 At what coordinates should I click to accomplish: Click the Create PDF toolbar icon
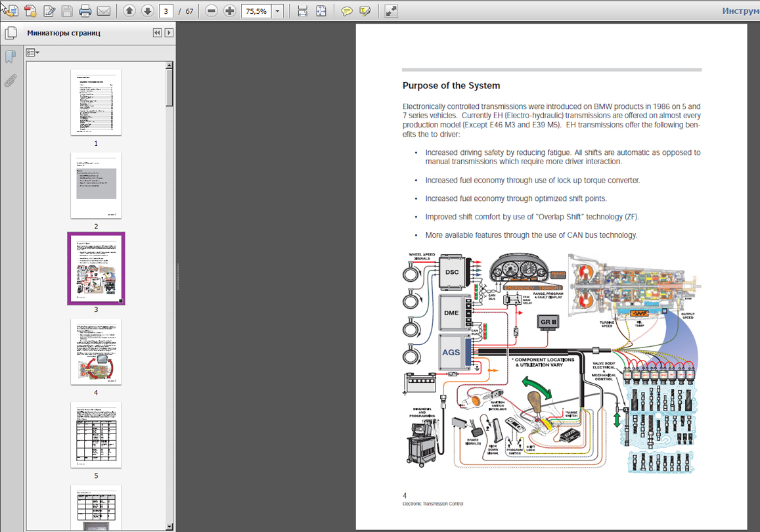tap(30, 11)
